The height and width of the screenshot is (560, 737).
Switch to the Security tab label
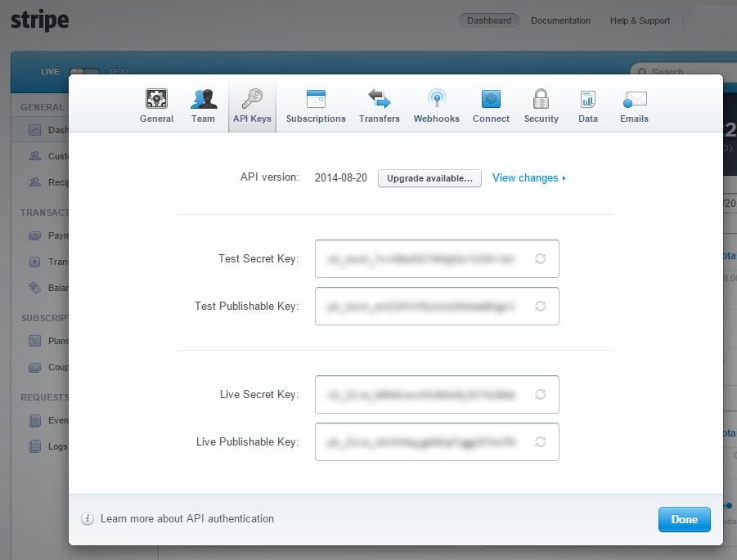click(541, 119)
